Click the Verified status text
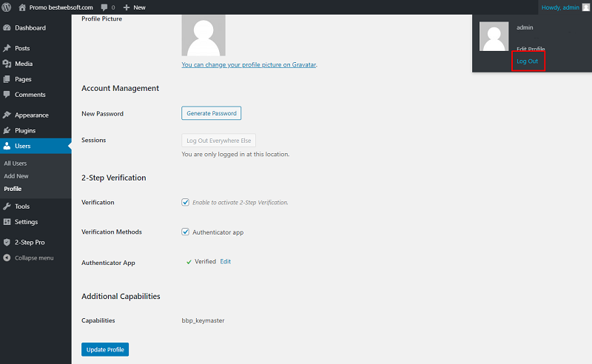Image resolution: width=592 pixels, height=364 pixels. tap(206, 261)
